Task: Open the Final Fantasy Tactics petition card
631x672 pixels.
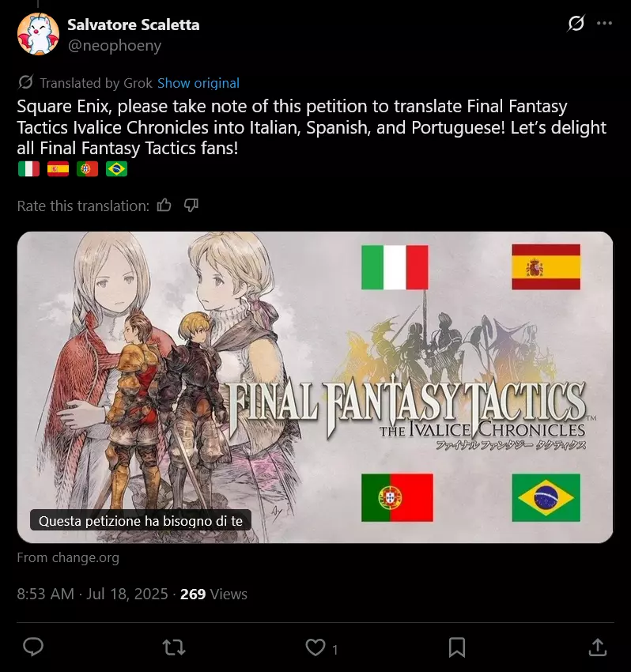Action: [315, 387]
